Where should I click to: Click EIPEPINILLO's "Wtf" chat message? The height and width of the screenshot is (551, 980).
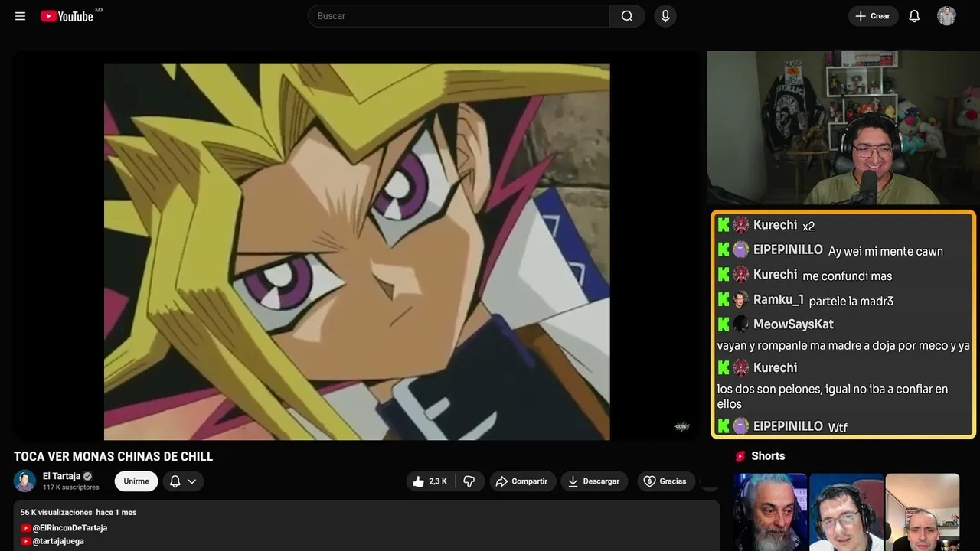click(838, 427)
